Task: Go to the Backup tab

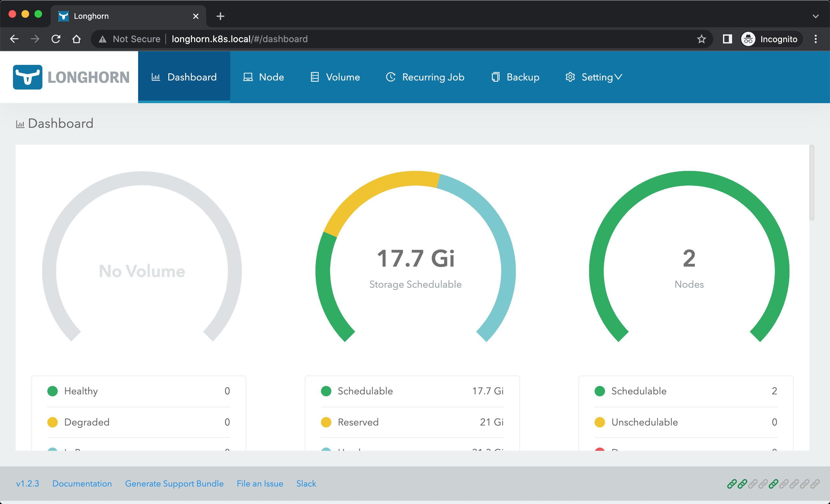Action: coord(515,77)
